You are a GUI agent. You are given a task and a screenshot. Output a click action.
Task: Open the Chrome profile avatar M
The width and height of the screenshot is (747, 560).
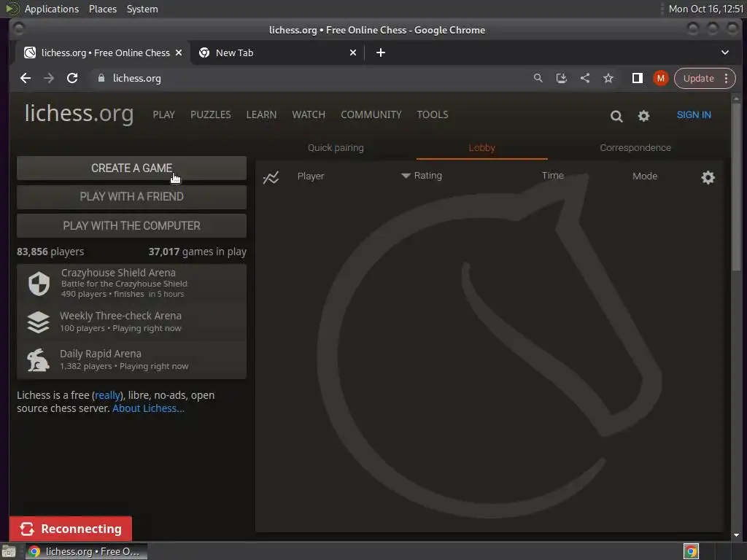tap(660, 78)
